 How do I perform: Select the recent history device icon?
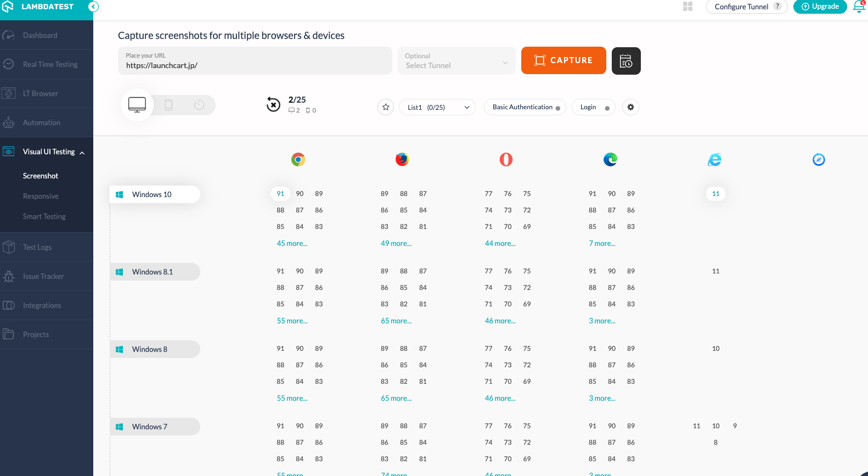click(x=199, y=105)
